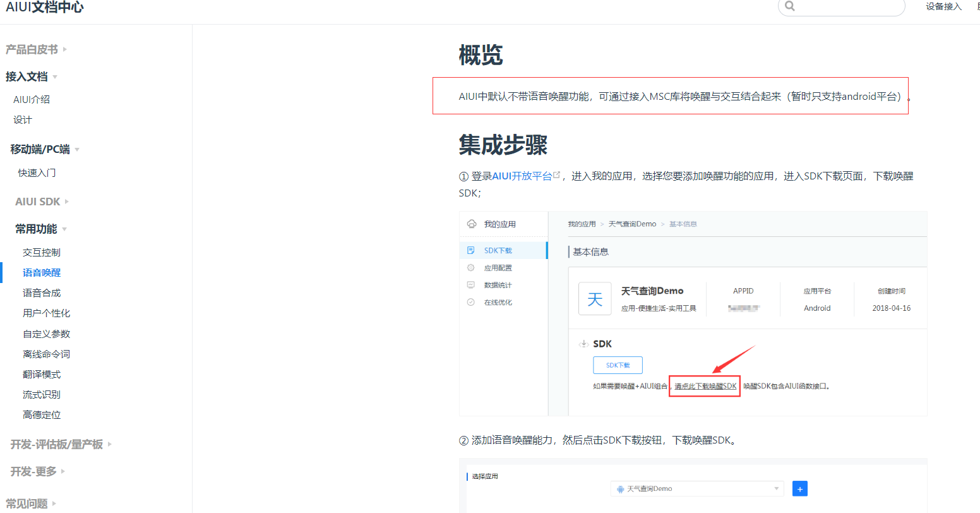Collapse the 常用功能 section
Viewport: 980px width, 513px height.
pos(41,229)
